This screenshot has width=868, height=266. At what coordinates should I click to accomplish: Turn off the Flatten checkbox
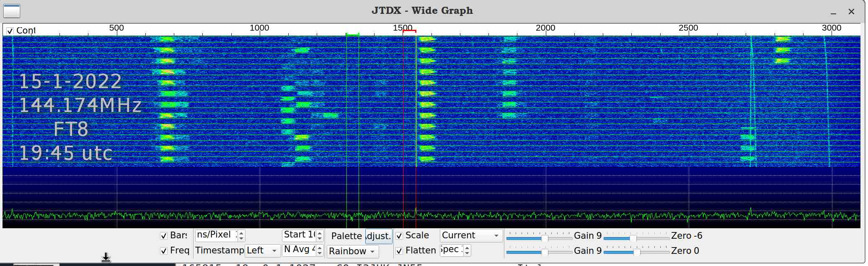tap(399, 251)
